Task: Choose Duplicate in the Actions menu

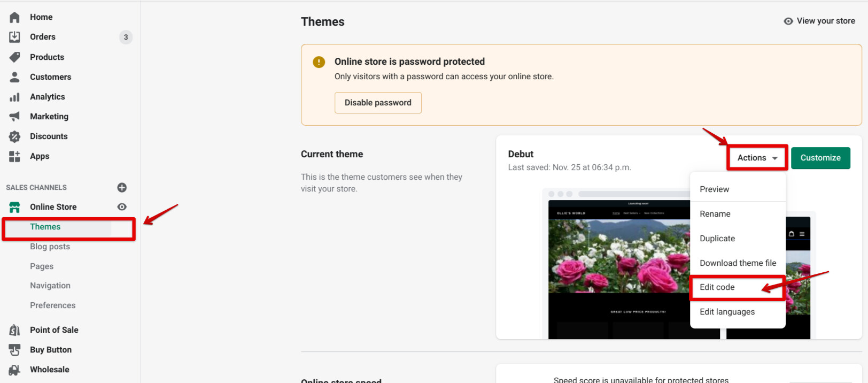Action: (717, 239)
